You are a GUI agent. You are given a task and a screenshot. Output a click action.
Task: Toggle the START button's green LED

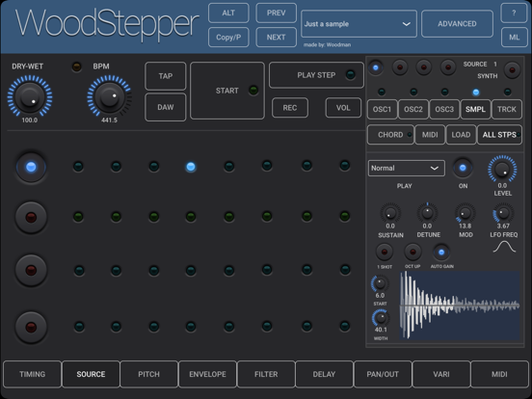point(253,91)
